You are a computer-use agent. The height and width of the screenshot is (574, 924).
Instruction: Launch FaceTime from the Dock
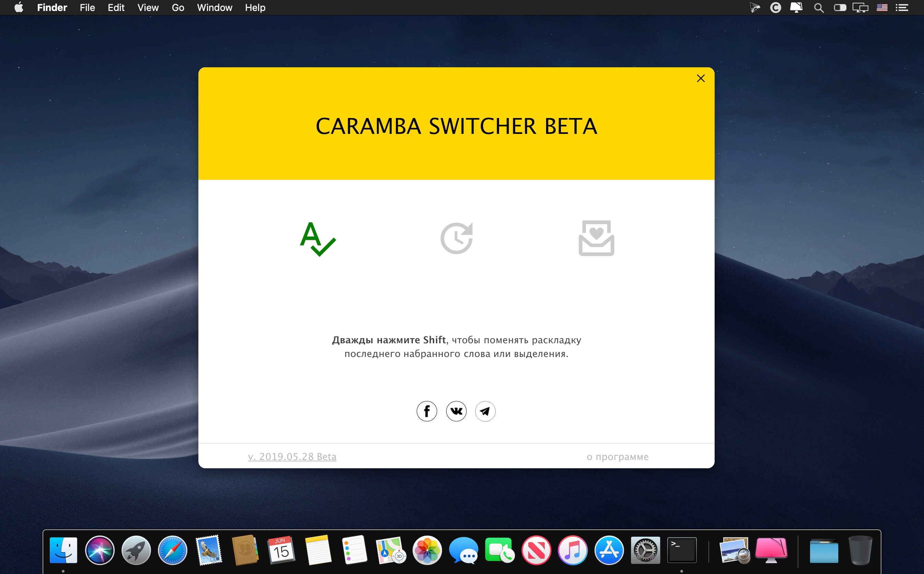(x=500, y=550)
